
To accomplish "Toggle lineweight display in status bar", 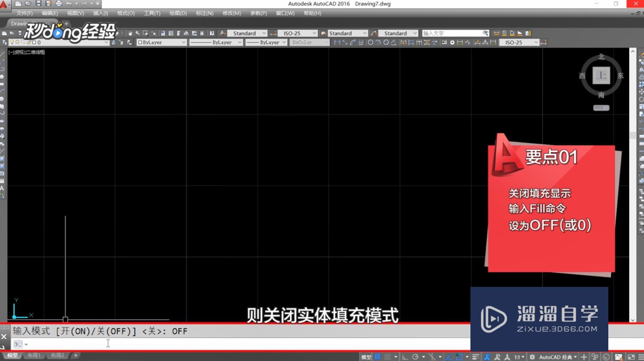I will 476,357.
